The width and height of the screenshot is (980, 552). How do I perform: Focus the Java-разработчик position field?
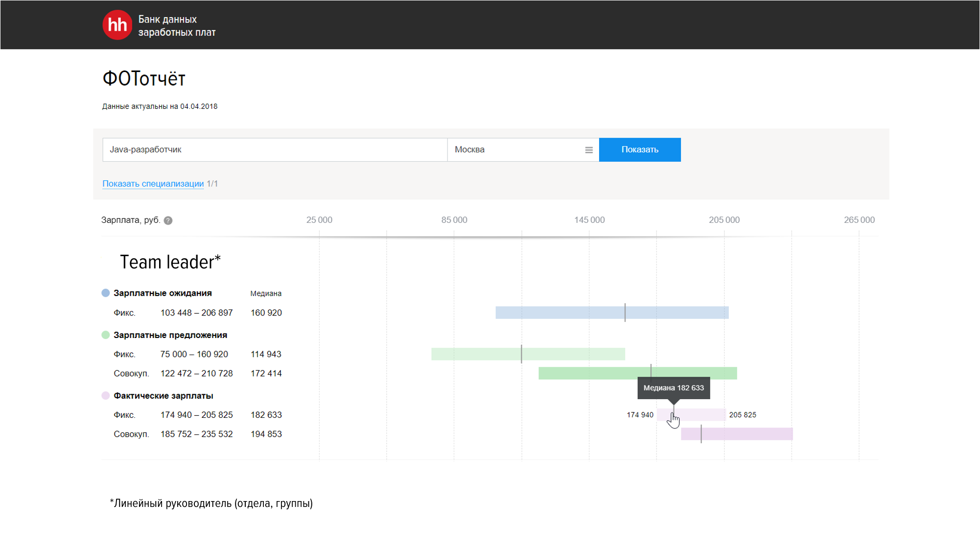(x=275, y=149)
